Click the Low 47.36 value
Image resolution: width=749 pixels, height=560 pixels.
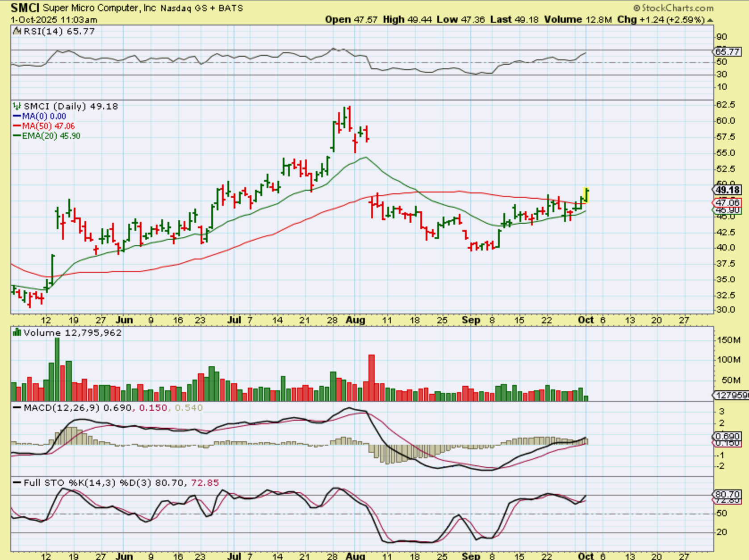point(460,20)
